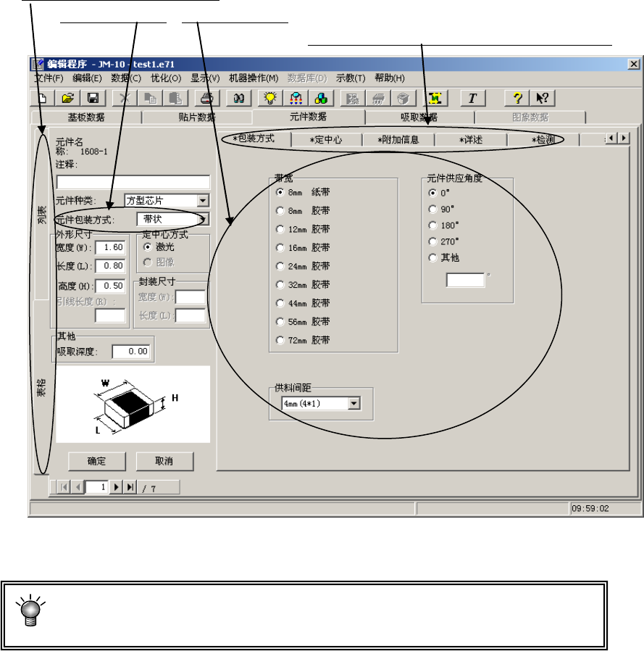This screenshot has width=644, height=651.
Task: Click the greyed box package toolbar icon
Action: click(403, 98)
